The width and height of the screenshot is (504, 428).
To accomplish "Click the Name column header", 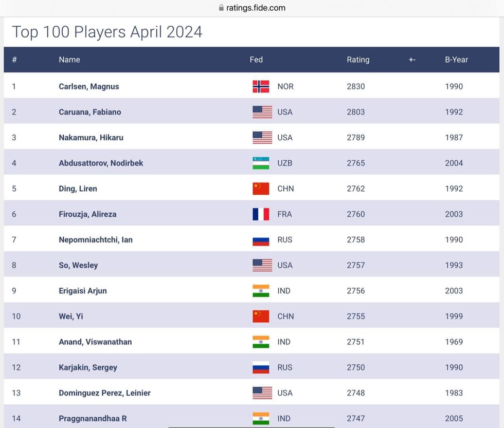I will pos(69,60).
